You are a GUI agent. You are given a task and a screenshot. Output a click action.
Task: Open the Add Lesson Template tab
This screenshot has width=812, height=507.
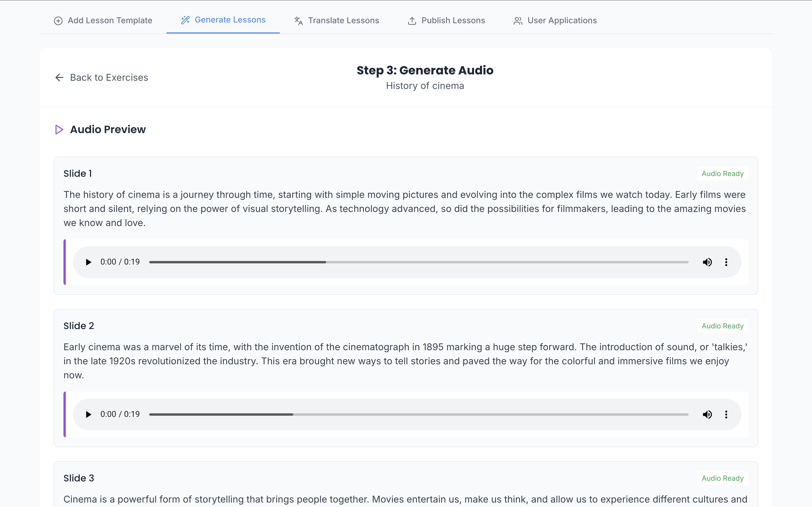103,20
